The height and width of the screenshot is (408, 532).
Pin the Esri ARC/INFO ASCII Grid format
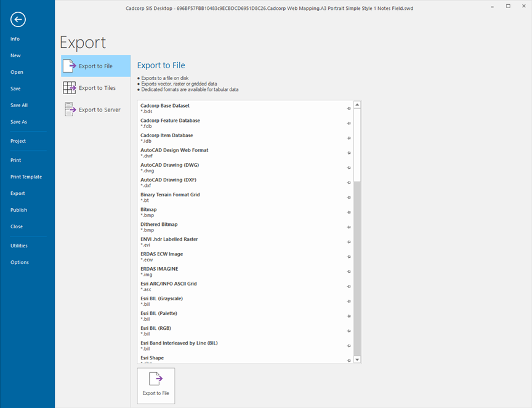(x=349, y=286)
